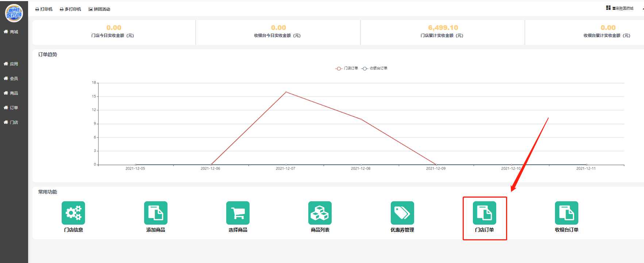
Task: Open 拼团活动 in the top bar
Action: pos(99,9)
